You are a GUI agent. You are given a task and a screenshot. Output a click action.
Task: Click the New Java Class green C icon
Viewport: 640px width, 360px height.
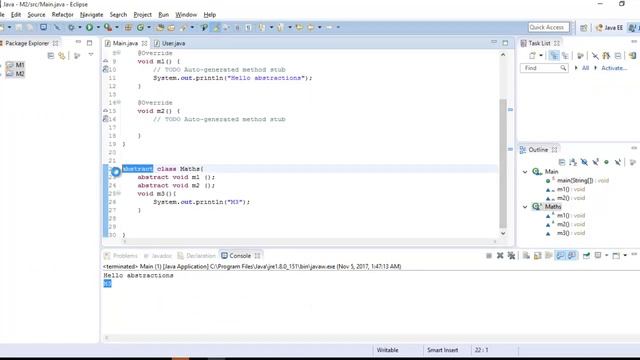point(140,27)
